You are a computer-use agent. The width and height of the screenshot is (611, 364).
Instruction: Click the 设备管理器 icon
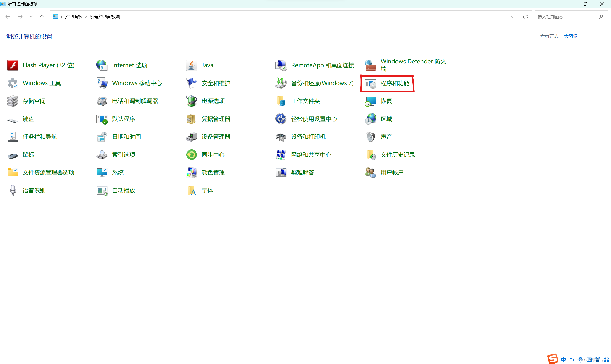192,137
